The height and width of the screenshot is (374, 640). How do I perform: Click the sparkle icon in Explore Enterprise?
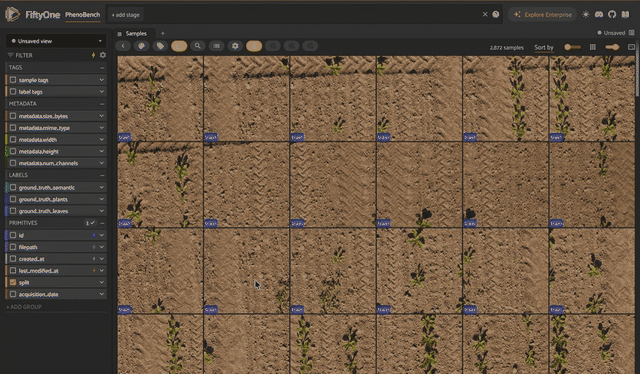[x=517, y=14]
